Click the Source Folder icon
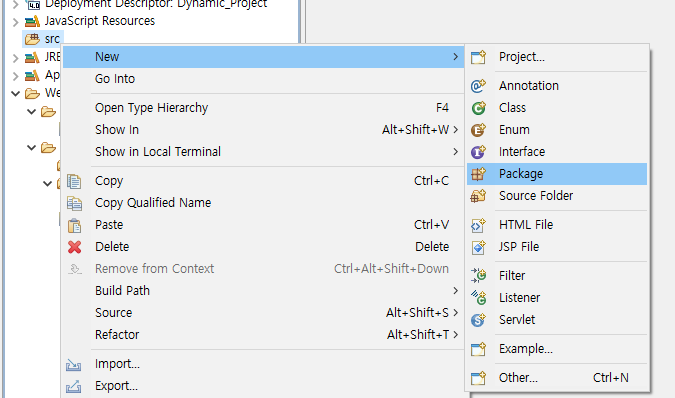This screenshot has width=675, height=398. 478,196
